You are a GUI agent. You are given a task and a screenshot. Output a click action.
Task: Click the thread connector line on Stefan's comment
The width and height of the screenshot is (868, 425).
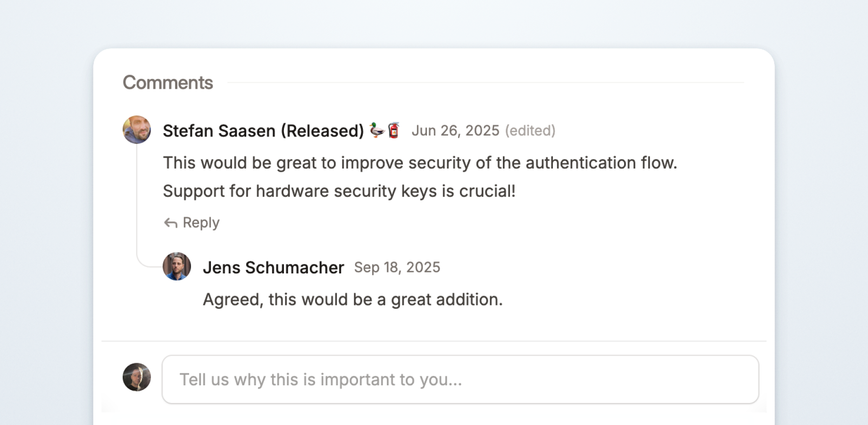(138, 198)
